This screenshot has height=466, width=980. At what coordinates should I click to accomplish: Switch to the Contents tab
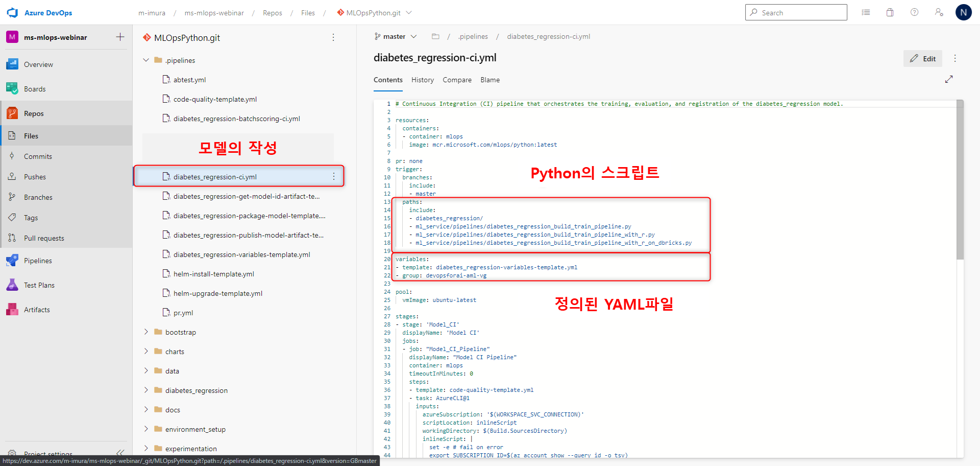[388, 80]
